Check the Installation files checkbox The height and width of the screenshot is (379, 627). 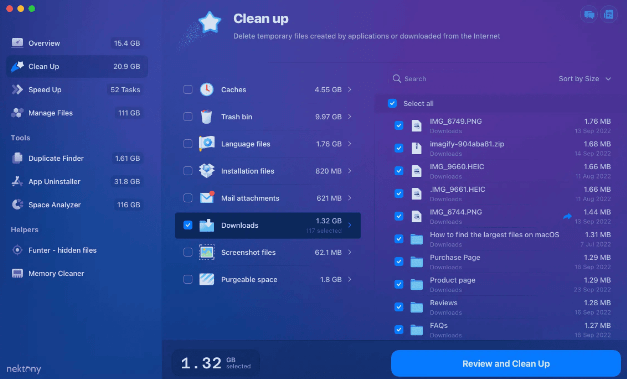click(x=188, y=171)
